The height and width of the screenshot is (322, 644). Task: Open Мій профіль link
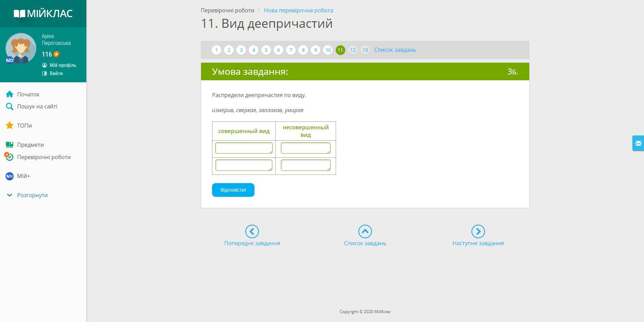coord(63,65)
